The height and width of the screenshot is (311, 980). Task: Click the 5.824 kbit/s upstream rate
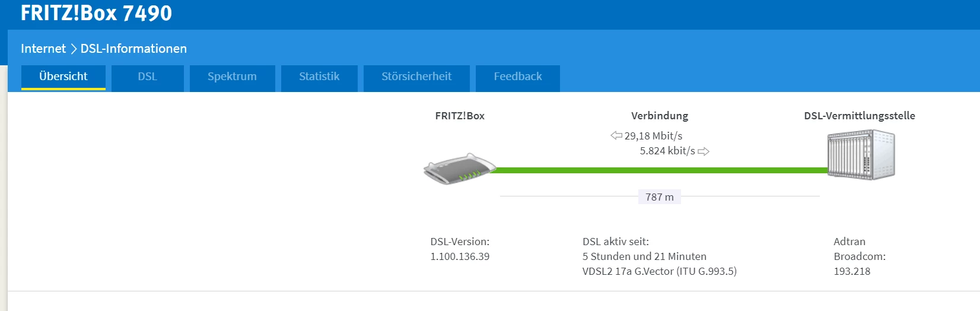(x=667, y=151)
